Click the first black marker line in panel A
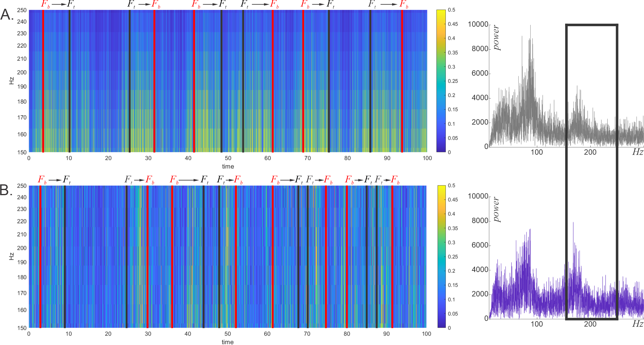 click(x=70, y=81)
